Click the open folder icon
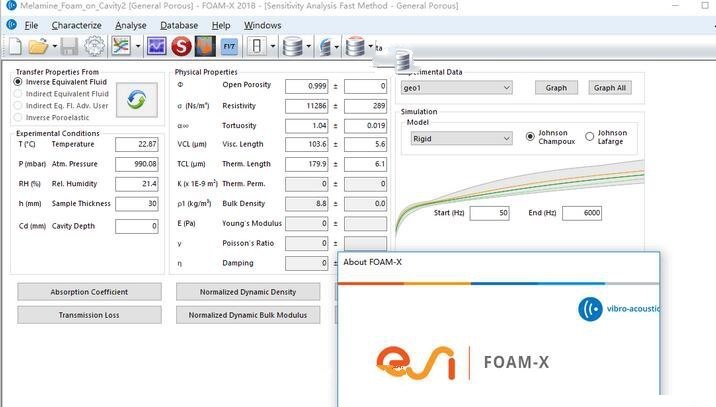This screenshot has width=716, height=407. 38,47
